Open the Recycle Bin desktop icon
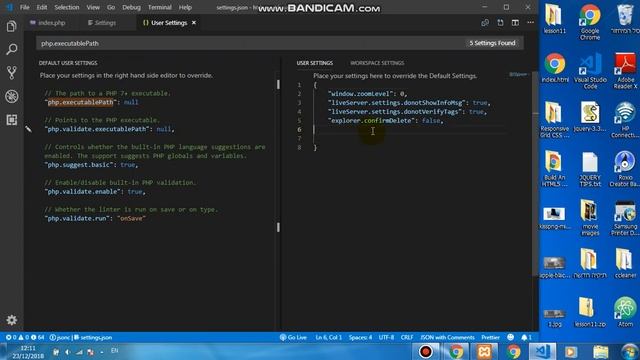 click(625, 19)
